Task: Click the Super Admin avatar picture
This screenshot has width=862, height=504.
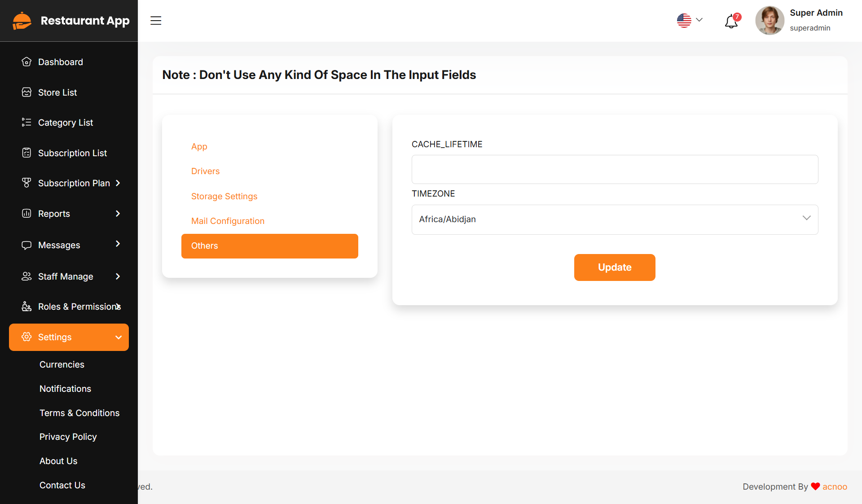Action: pos(770,21)
